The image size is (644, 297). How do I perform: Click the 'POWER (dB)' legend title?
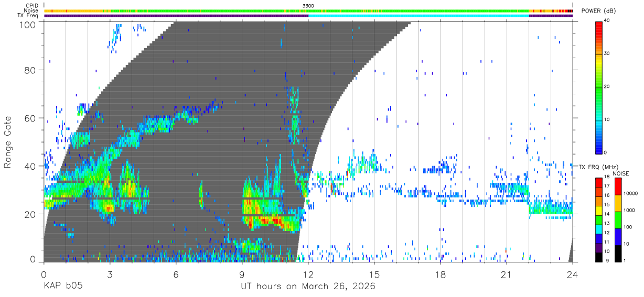[599, 11]
